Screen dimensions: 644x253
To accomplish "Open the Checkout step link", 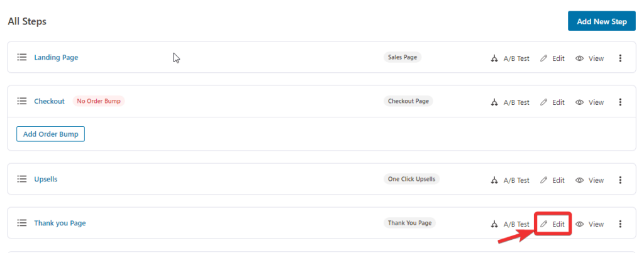I will 49,101.
